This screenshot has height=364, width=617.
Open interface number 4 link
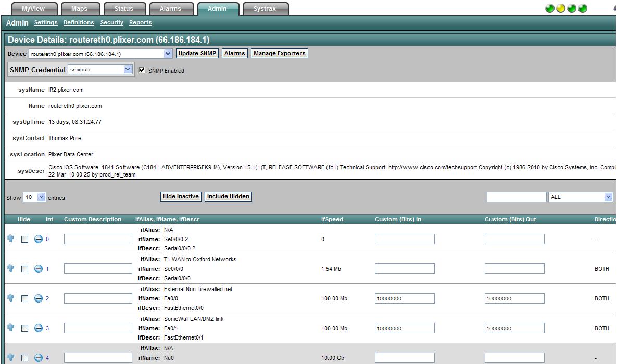(47, 358)
